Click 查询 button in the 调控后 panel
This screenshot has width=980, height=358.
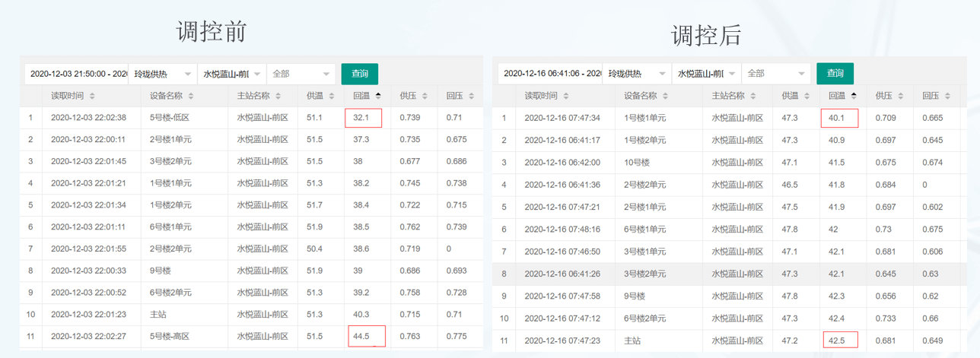click(835, 74)
